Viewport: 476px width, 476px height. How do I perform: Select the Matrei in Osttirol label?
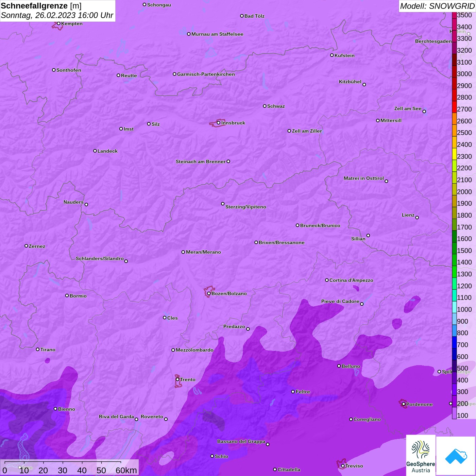point(364,178)
